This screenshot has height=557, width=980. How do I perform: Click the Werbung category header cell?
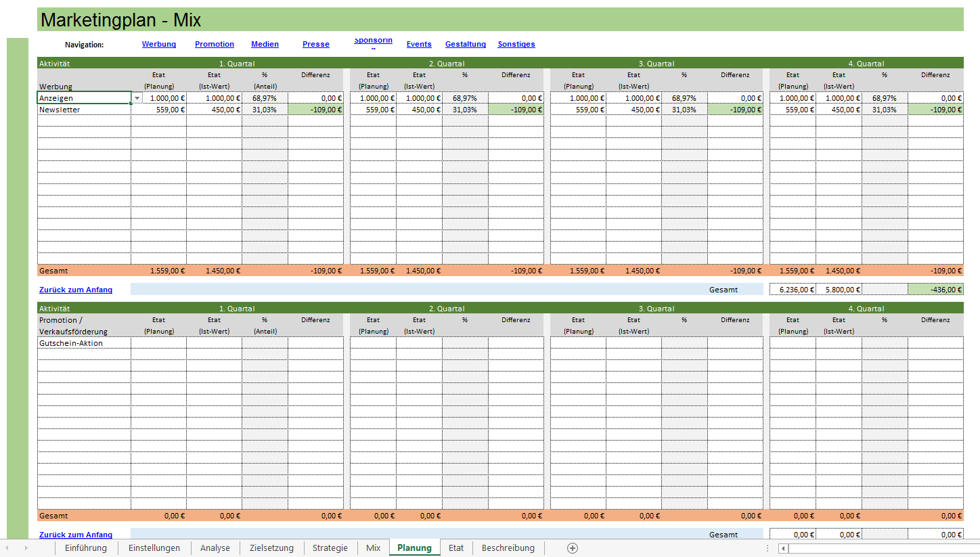click(84, 87)
